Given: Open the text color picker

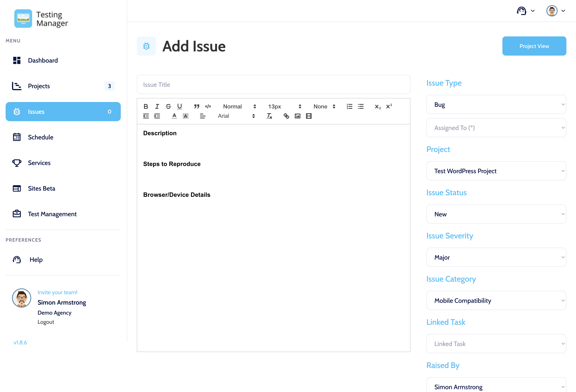Looking at the screenshot, I should 174,116.
